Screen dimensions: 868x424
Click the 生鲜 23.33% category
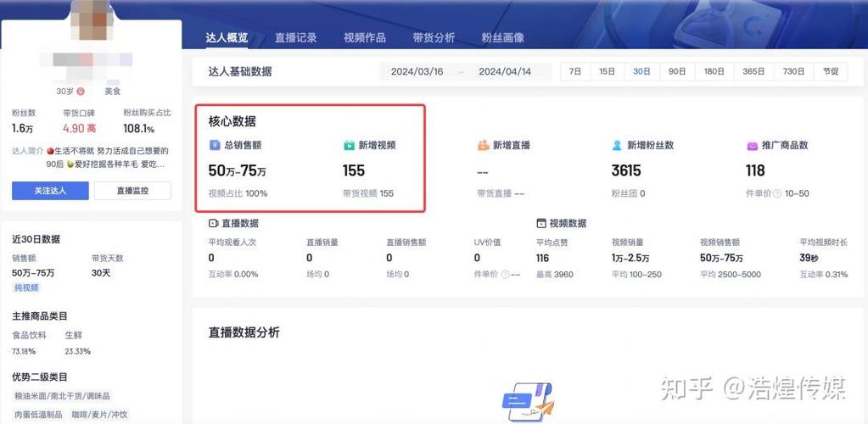click(77, 343)
